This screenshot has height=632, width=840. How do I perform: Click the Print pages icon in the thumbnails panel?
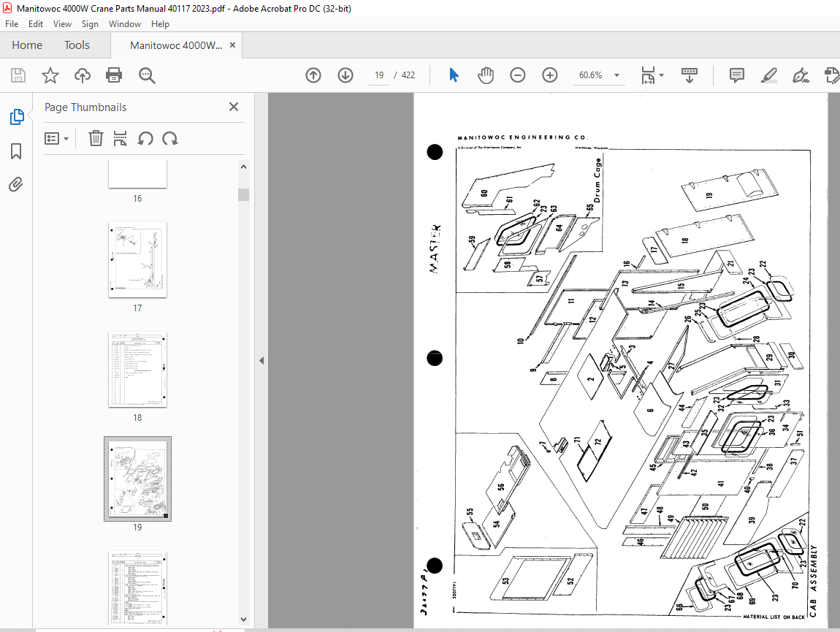[x=120, y=138]
